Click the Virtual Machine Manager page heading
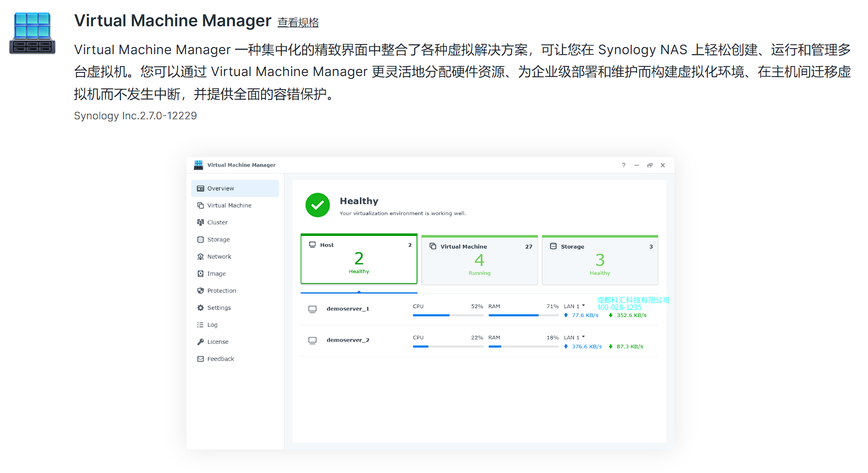This screenshot has height=473, width=868. [173, 21]
